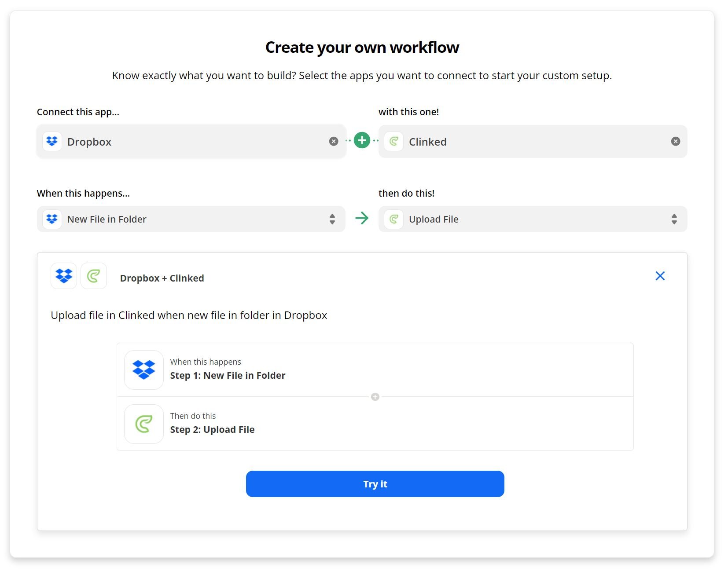
Task: Click the small plus between steps
Action: 375,397
